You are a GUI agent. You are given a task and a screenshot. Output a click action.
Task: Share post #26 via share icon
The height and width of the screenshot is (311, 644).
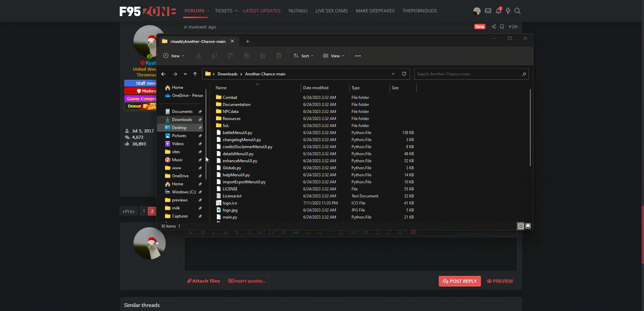tap(494, 26)
